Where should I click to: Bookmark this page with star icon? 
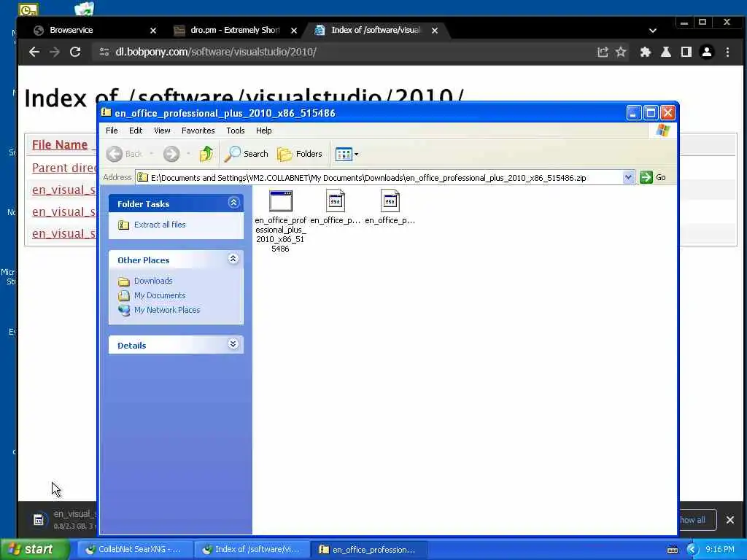621,52
